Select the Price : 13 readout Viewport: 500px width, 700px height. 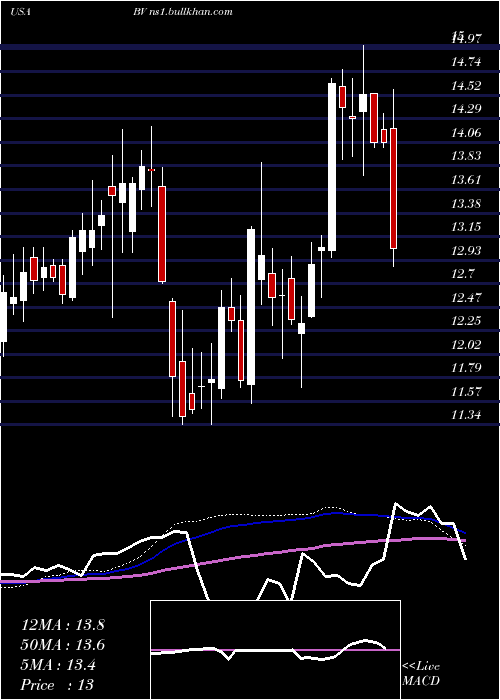pyautogui.click(x=57, y=685)
